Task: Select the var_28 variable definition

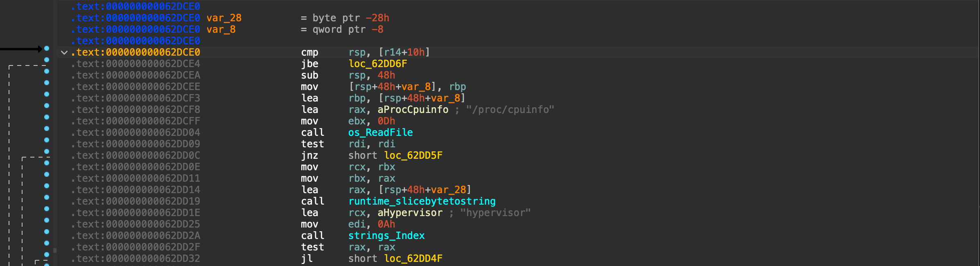Action: coord(224,18)
